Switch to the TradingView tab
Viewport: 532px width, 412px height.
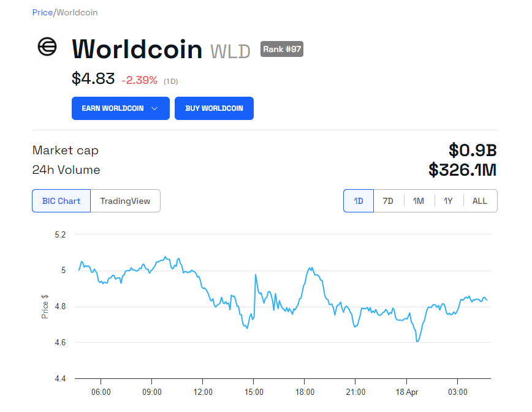tap(125, 201)
